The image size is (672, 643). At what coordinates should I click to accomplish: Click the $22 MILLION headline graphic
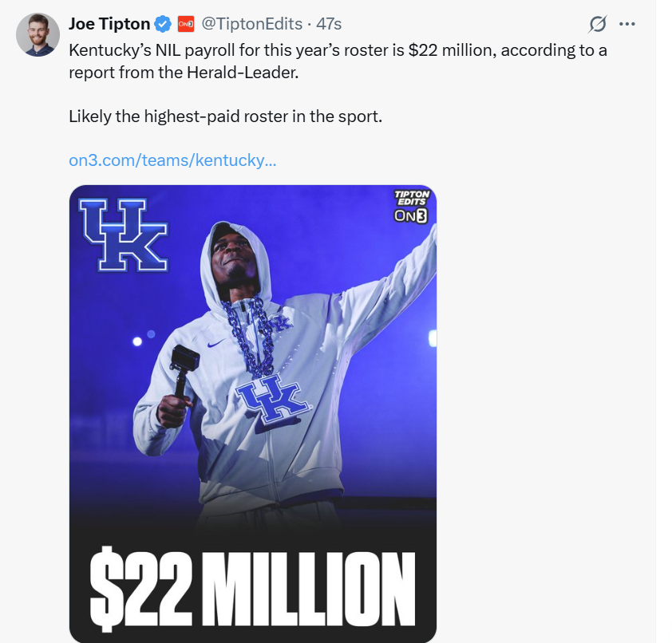point(252,586)
